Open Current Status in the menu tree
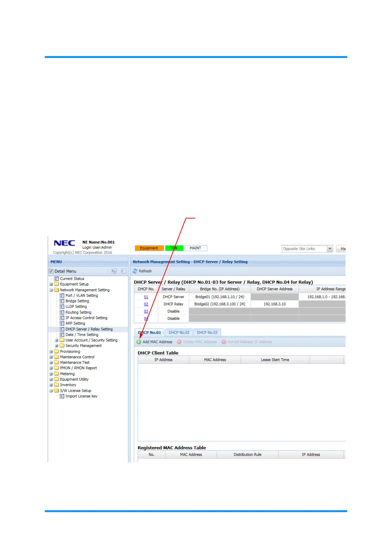Image resolution: width=392 pixels, height=555 pixels. click(x=72, y=279)
